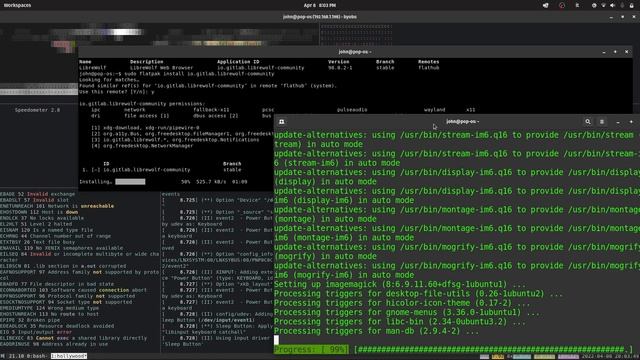Screen dimensions: 640x360
Task: Click 'EDEADLOCK 35 Resource deadlock avoided' line
Action: click(x=57, y=326)
